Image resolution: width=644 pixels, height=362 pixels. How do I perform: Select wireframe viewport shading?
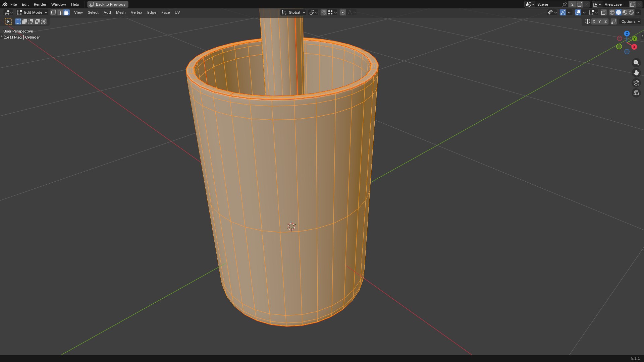tap(612, 12)
